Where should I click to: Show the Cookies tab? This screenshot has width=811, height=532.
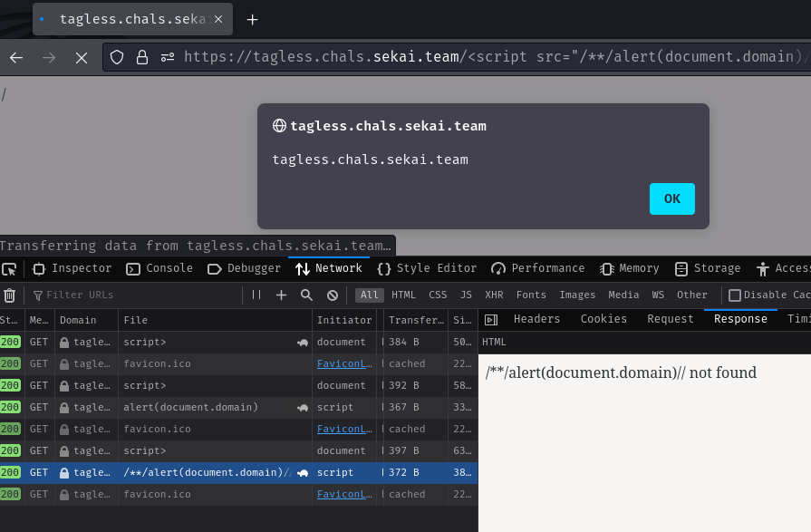click(603, 319)
